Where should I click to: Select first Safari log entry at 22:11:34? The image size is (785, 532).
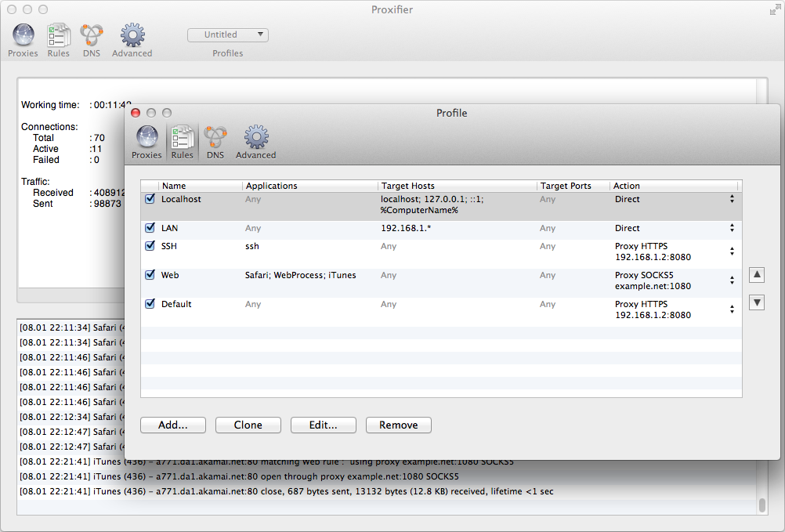(73, 328)
